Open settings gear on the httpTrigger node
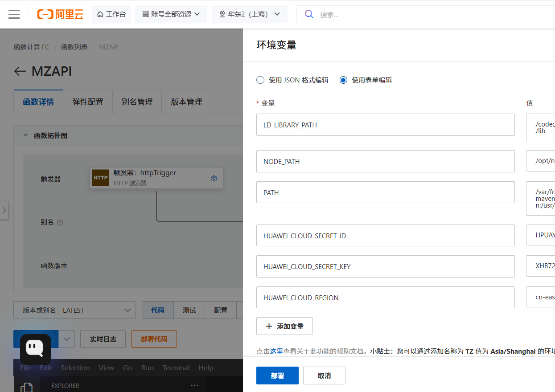 click(214, 178)
